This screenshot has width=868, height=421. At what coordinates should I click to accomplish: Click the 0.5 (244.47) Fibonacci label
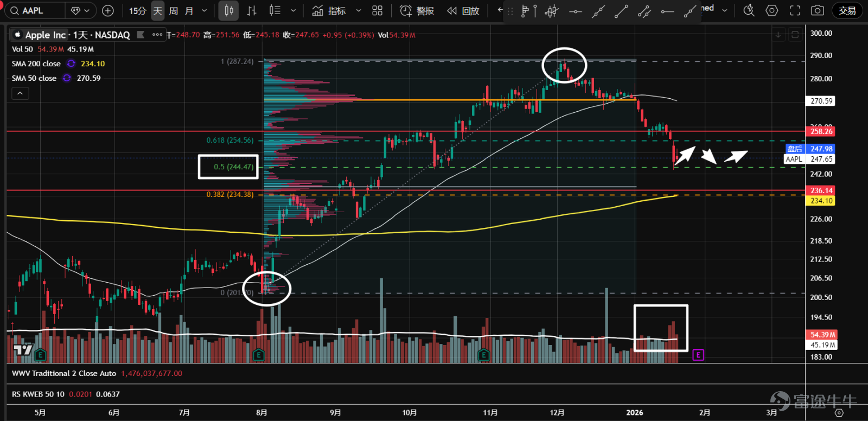click(233, 167)
